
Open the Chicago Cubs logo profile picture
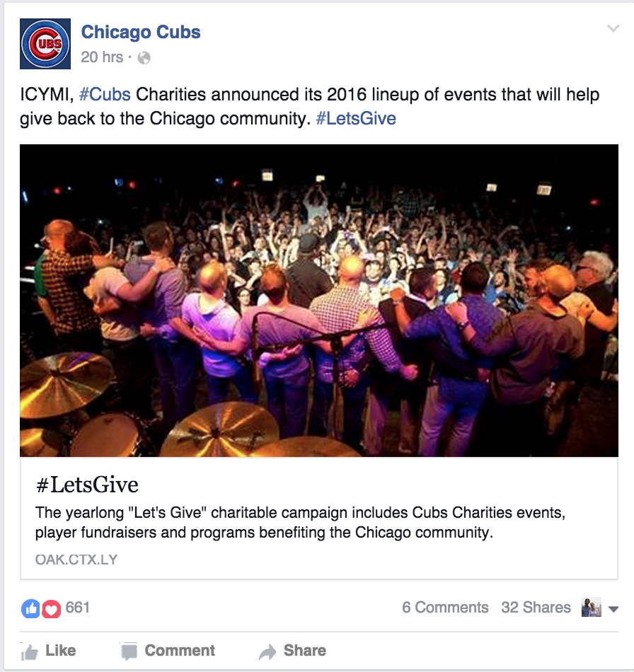tap(45, 44)
